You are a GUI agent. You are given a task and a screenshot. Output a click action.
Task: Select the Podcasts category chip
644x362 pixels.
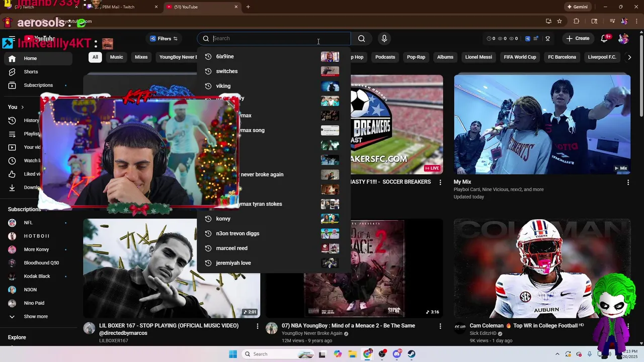click(385, 57)
